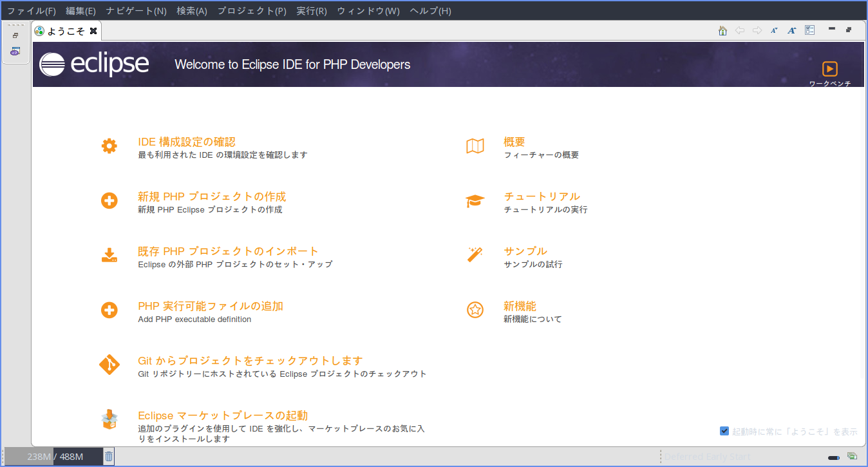Run garbage collector trash icon
This screenshot has height=467, width=868.
109,457
